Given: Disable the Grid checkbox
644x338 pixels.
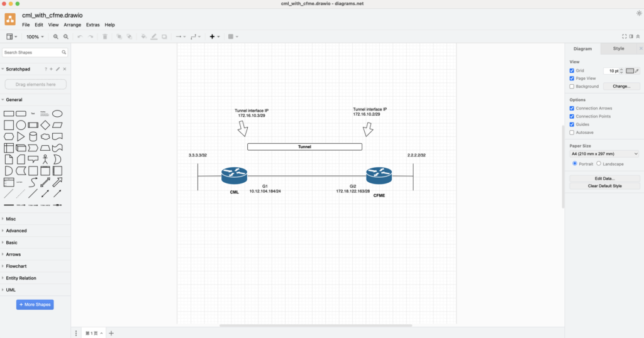Looking at the screenshot, I should tap(572, 71).
